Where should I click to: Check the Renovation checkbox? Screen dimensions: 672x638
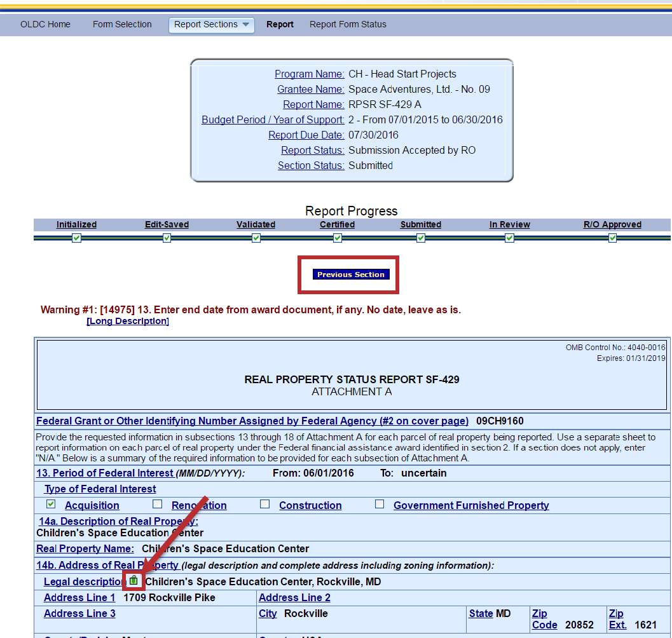[x=157, y=505]
